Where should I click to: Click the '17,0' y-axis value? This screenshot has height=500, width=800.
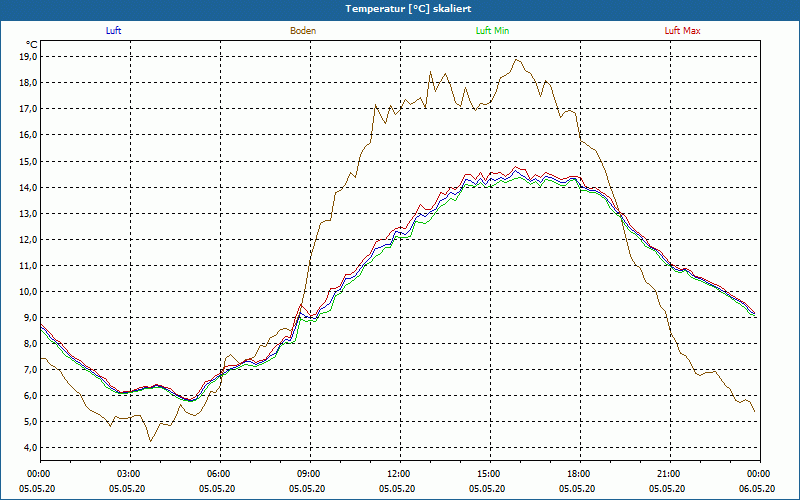coord(29,109)
